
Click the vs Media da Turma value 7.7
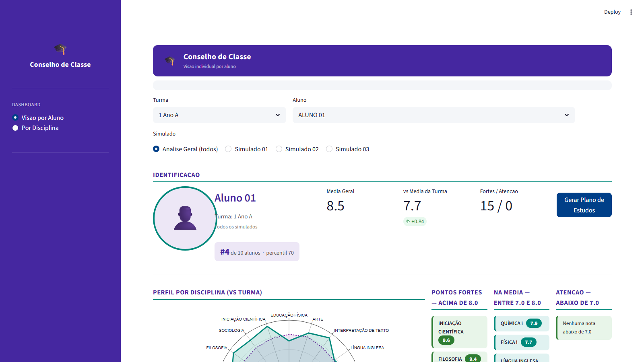pos(412,206)
